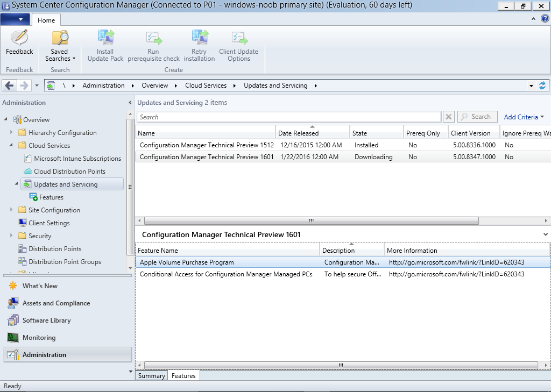The width and height of the screenshot is (551, 392).
Task: Open the Features tree node
Action: coord(51,197)
